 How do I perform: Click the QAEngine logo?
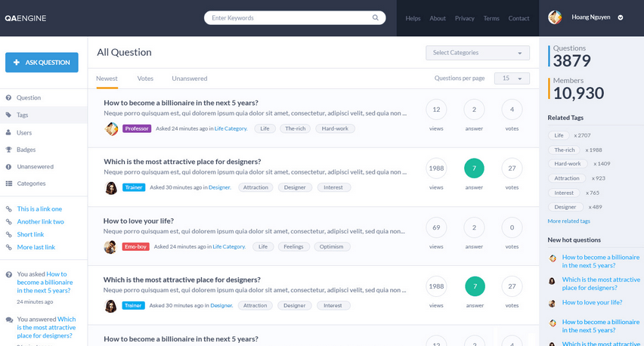click(x=26, y=18)
